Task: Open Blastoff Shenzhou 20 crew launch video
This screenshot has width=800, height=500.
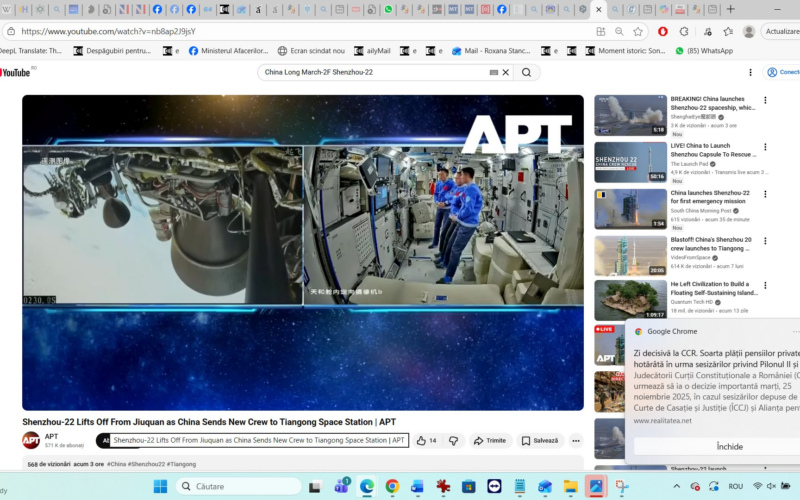Action: [x=630, y=256]
